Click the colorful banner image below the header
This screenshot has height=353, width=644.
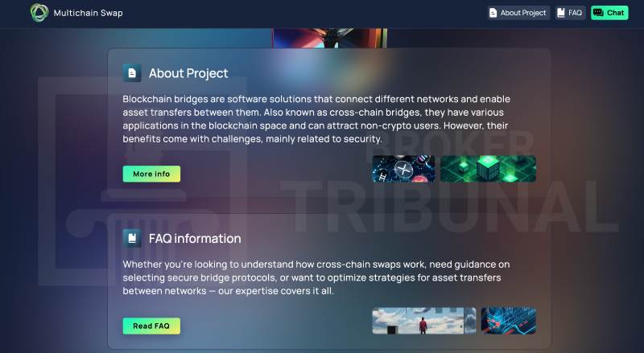point(330,38)
